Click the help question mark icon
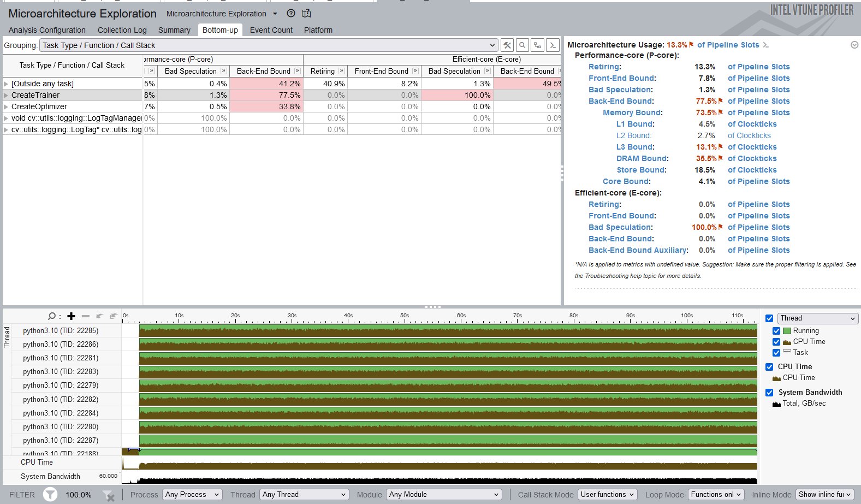This screenshot has height=504, width=861. click(x=291, y=14)
